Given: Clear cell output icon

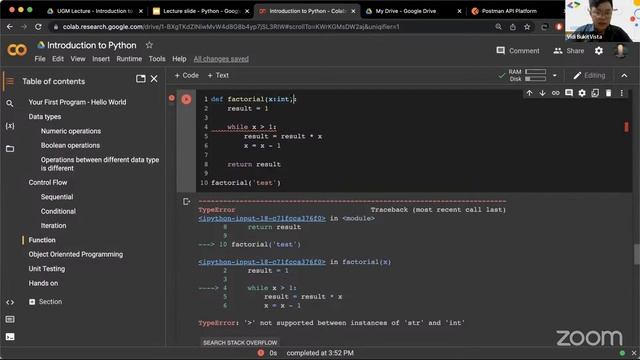Looking at the screenshot, I should 187,201.
